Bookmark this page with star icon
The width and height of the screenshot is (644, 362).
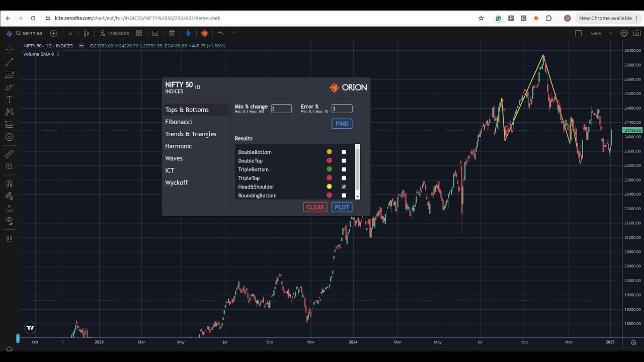click(x=481, y=18)
